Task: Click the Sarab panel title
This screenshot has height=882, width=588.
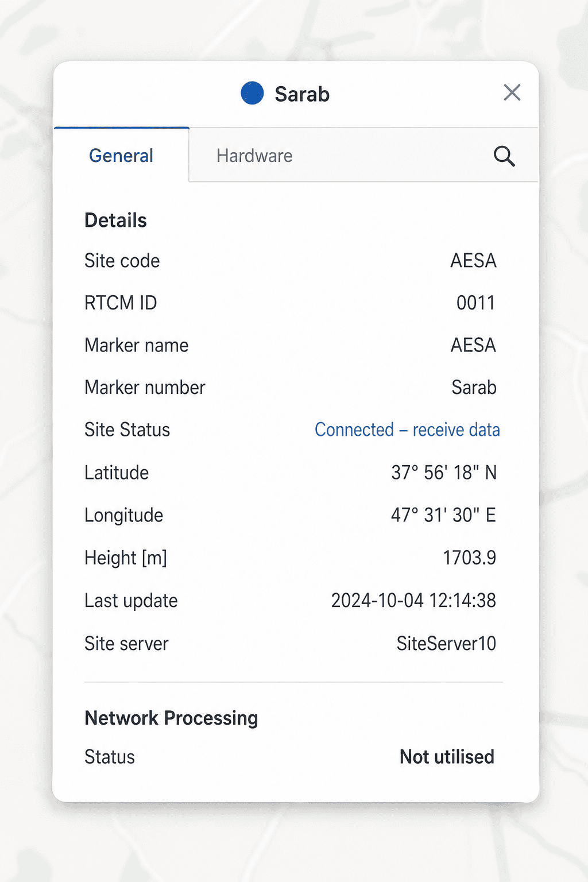Action: [302, 94]
